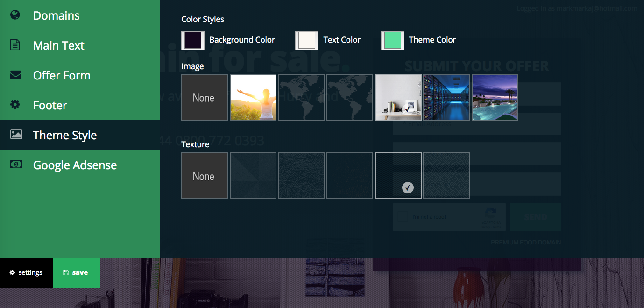
Task: Click the Background Color label
Action: coord(242,40)
